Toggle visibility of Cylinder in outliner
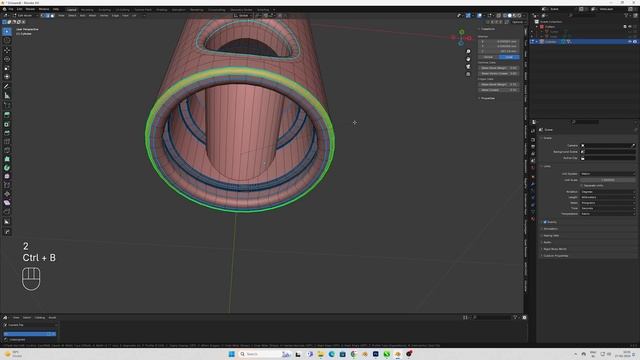 click(x=630, y=42)
